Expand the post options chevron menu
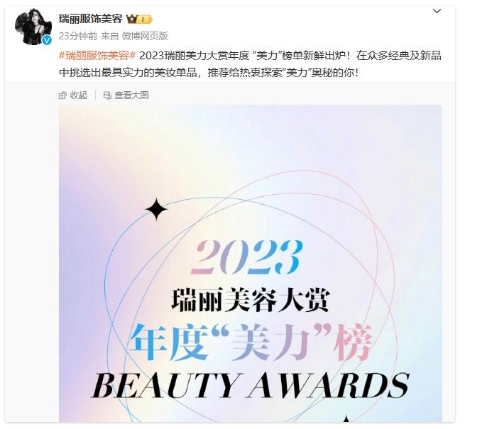 (437, 11)
